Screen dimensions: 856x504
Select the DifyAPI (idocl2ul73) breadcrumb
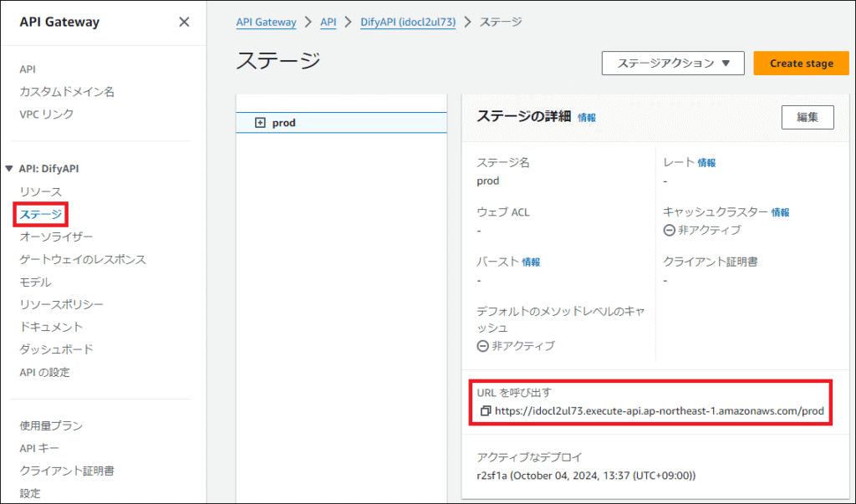408,23
